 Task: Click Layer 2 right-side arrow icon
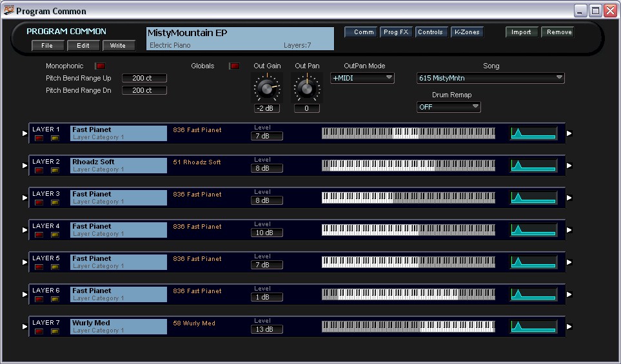[x=569, y=166]
